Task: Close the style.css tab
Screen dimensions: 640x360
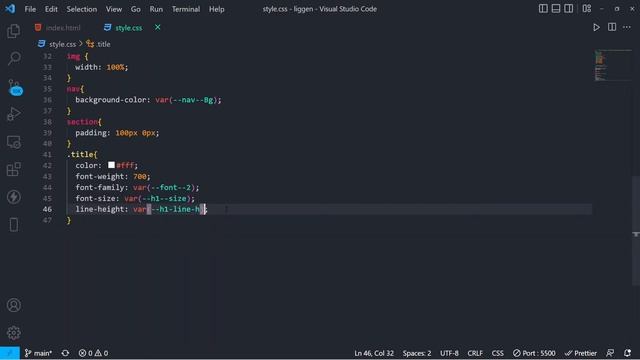Action: [x=158, y=27]
